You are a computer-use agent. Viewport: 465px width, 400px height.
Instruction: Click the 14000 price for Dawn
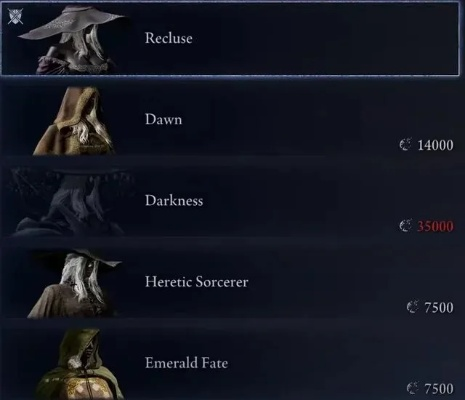click(x=435, y=145)
